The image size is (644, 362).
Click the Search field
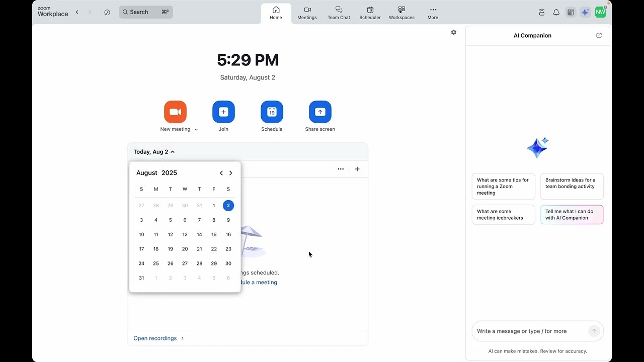coord(146,12)
